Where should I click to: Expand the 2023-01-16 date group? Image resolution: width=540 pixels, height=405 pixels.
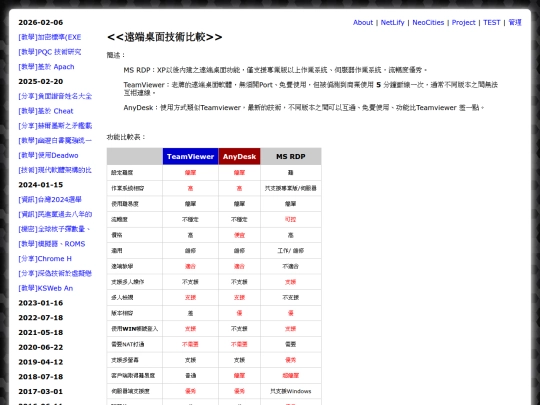(x=41, y=303)
